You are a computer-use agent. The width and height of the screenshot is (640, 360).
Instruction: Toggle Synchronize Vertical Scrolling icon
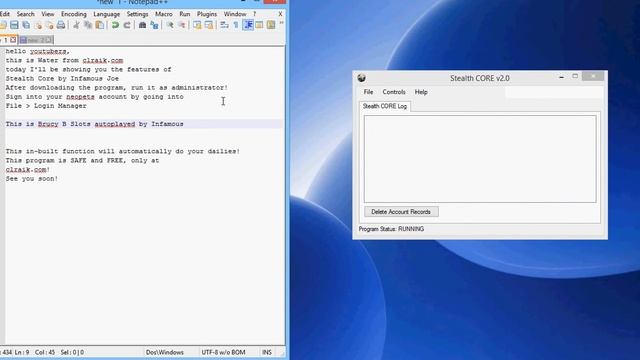(197, 25)
